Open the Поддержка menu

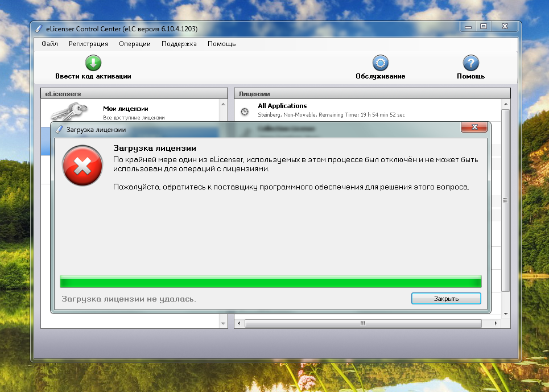tap(179, 44)
